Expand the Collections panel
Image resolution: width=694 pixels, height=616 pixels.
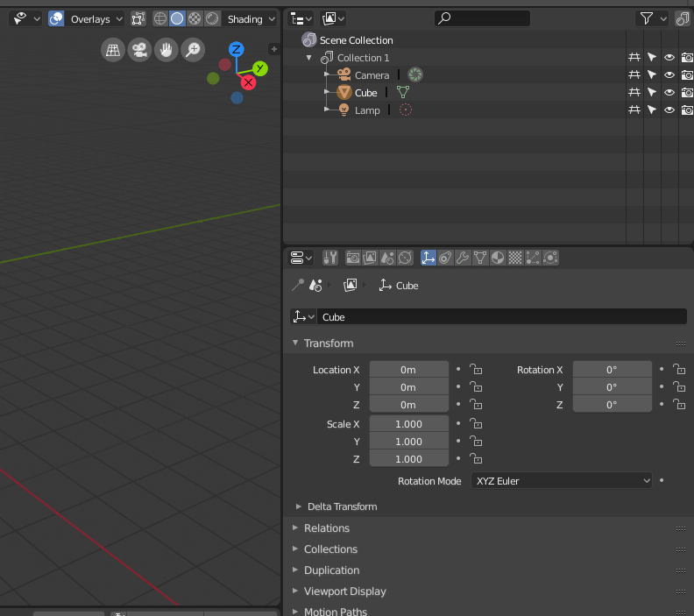(295, 549)
